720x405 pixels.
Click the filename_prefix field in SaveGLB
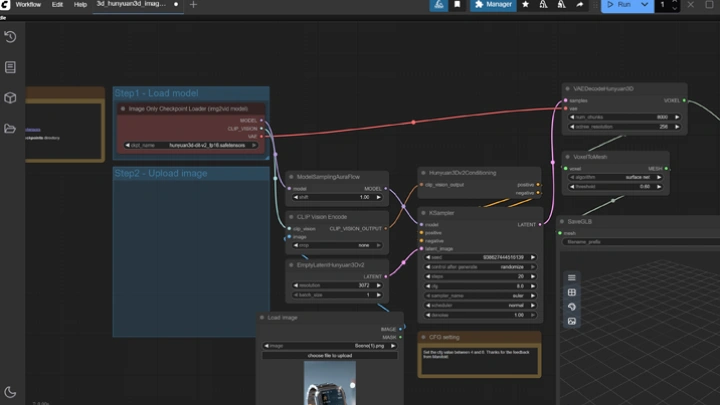641,242
